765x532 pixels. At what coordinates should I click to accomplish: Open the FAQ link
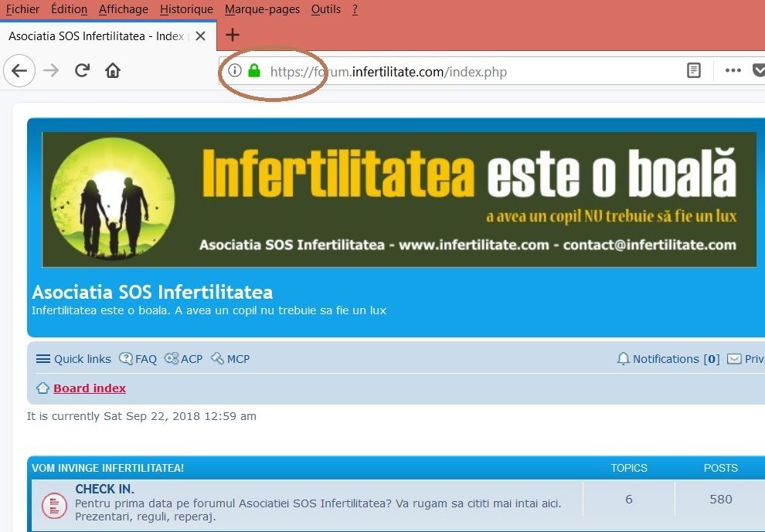tap(146, 359)
